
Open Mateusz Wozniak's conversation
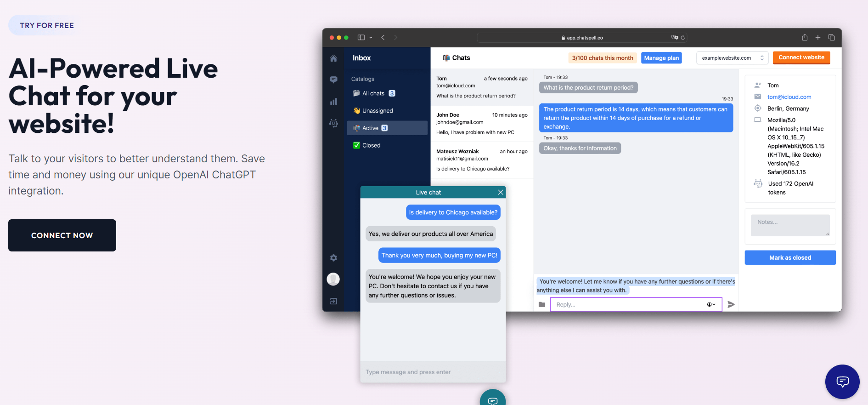coord(482,160)
